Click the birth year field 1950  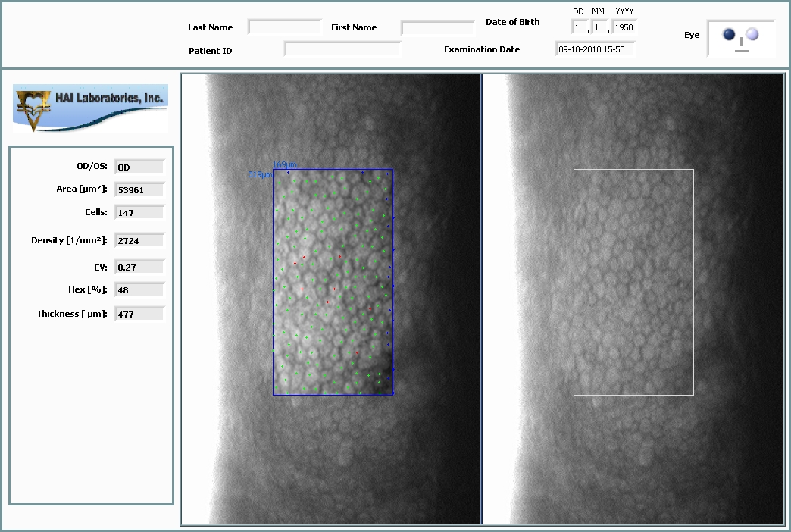click(x=624, y=27)
